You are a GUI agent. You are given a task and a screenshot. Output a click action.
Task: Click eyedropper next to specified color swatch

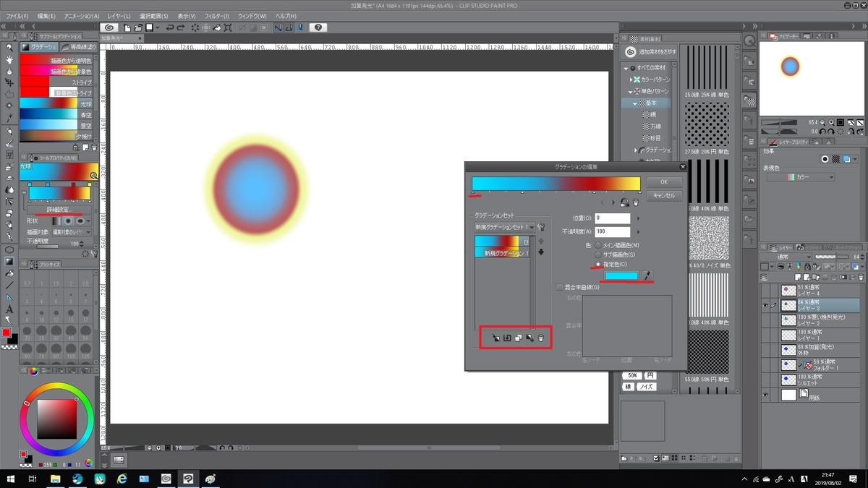click(648, 275)
